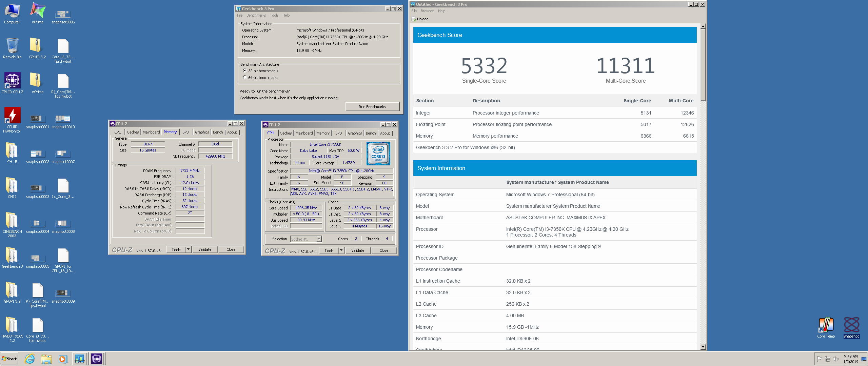Launch the snapshot desktop shortcut
868x366 pixels.
click(x=851, y=328)
